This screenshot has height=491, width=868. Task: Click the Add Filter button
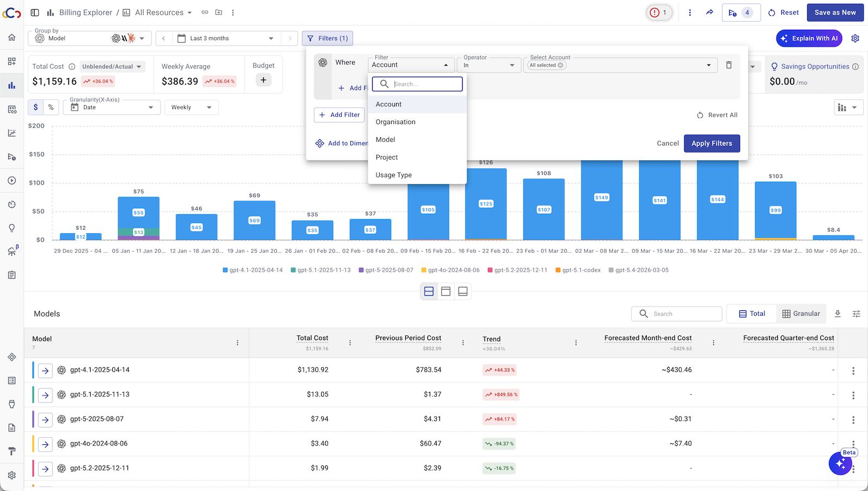pos(339,115)
